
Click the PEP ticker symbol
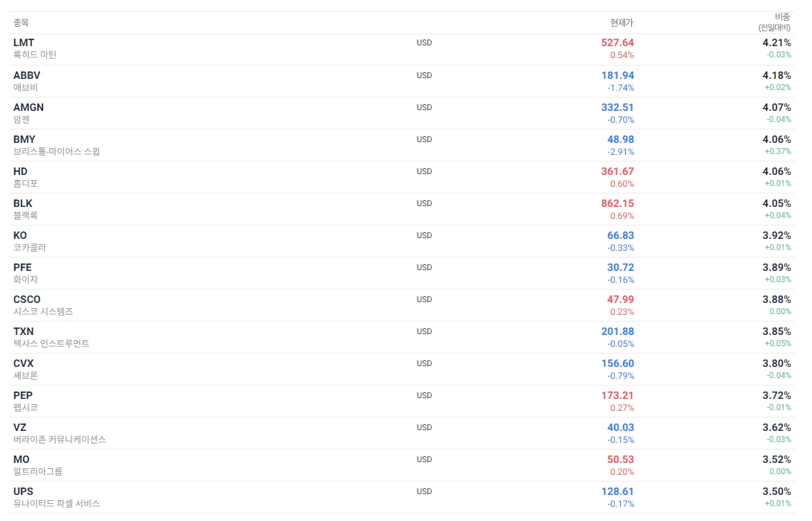(23, 396)
